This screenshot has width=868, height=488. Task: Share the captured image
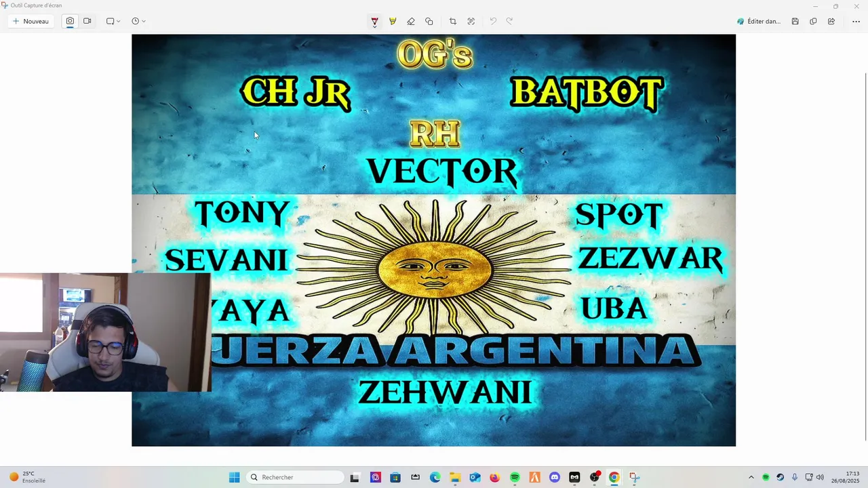pos(831,22)
